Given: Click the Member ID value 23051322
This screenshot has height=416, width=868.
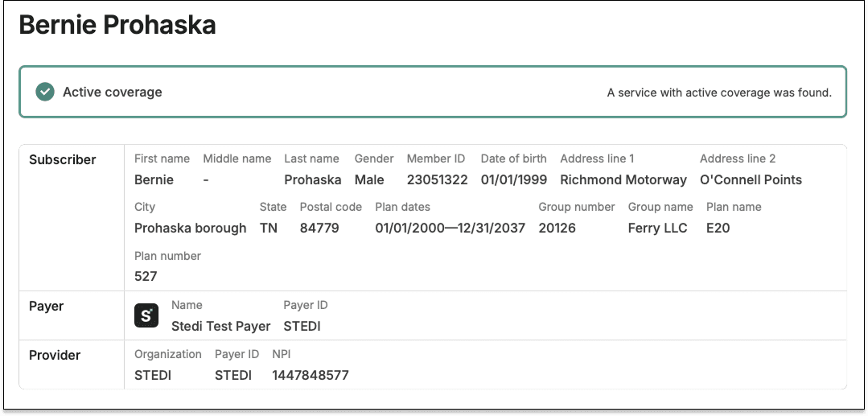Looking at the screenshot, I should [x=438, y=180].
